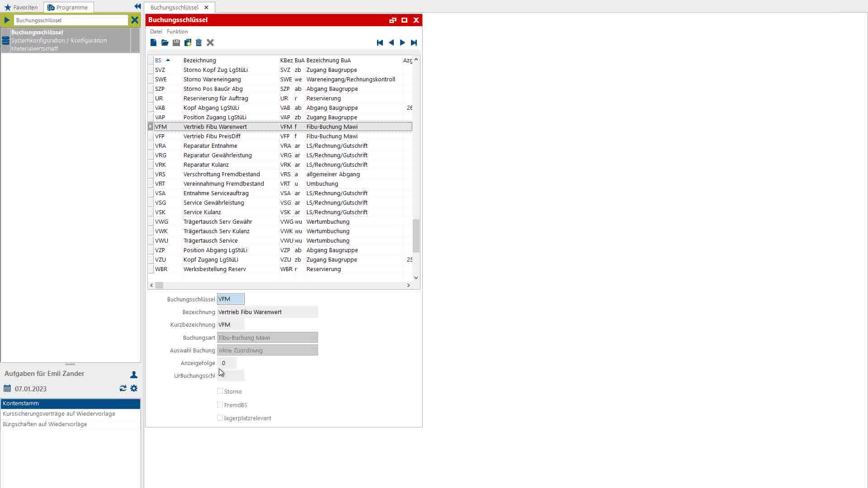Click the New record icon in toolbar
Viewport: 868px width, 488px height.
point(153,42)
